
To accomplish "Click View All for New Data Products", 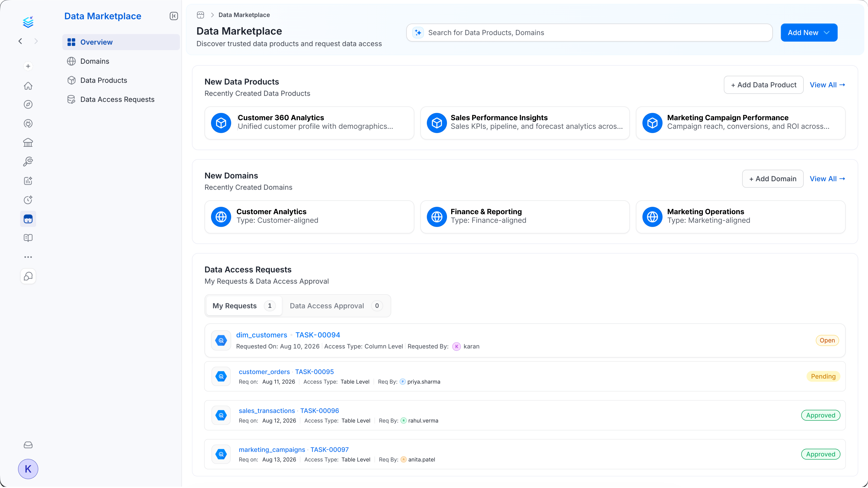I will click(x=827, y=85).
